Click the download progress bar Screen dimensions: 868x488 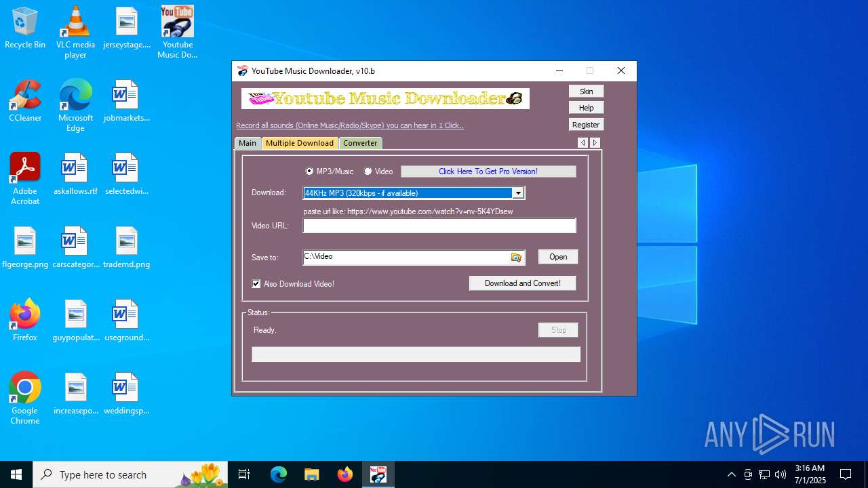[416, 354]
